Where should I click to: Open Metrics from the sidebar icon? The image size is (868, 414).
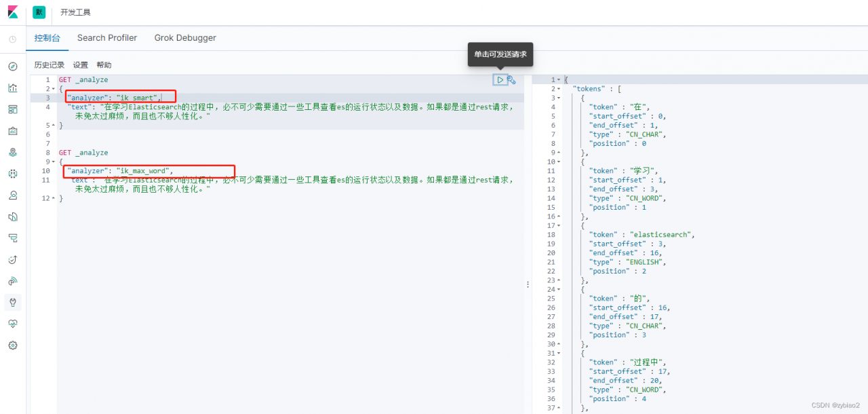(13, 195)
